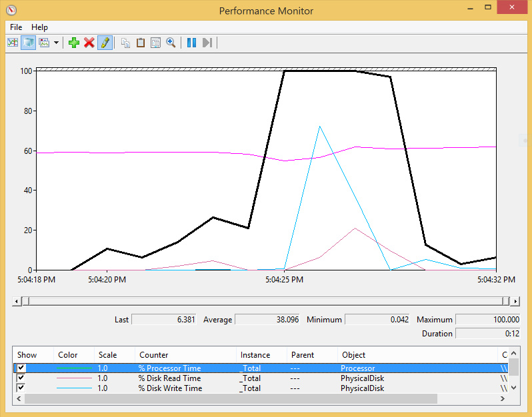Click the green Add counter plus icon
Image resolution: width=532 pixels, height=417 pixels.
click(74, 43)
